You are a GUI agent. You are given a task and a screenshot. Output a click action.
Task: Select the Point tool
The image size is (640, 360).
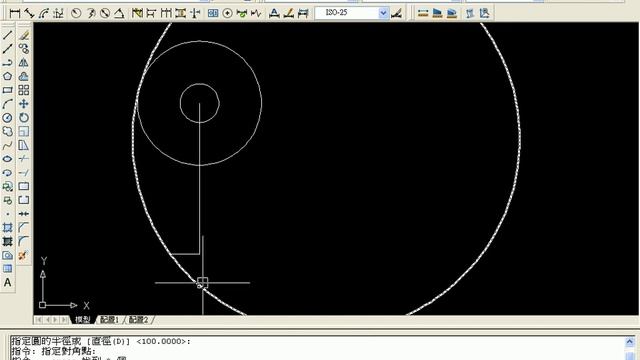tap(7, 214)
